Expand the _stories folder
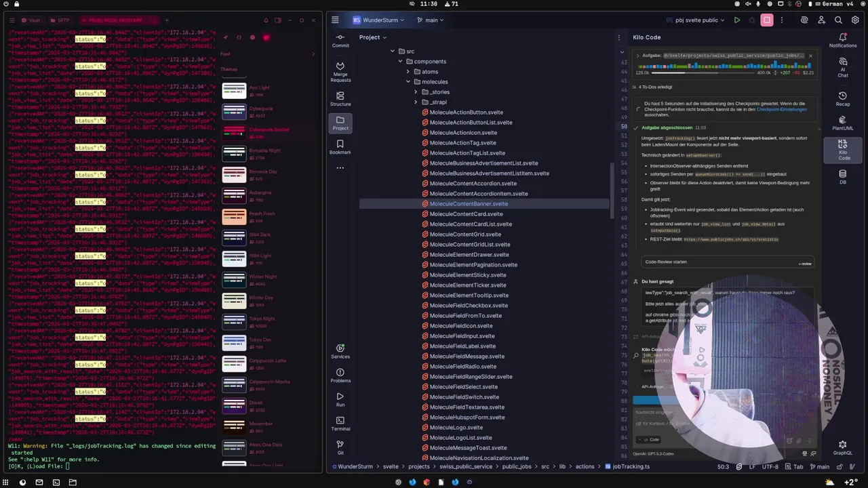The image size is (868, 488). point(416,92)
